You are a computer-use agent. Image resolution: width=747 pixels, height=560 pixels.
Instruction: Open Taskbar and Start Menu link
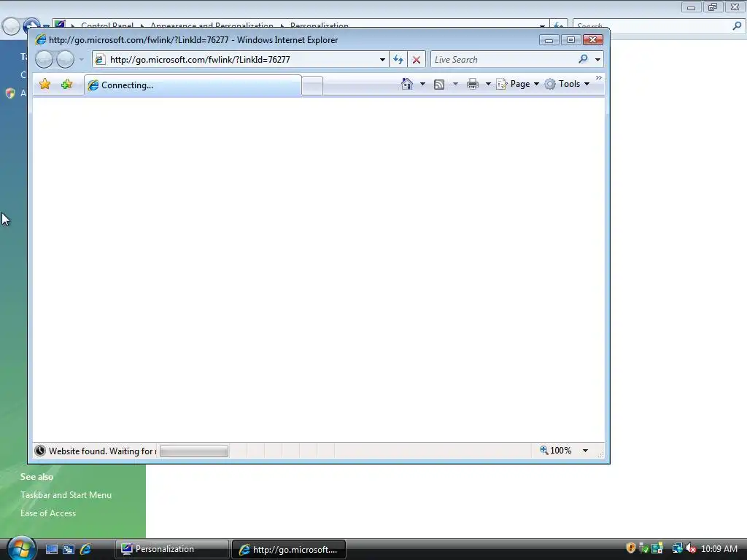(66, 495)
